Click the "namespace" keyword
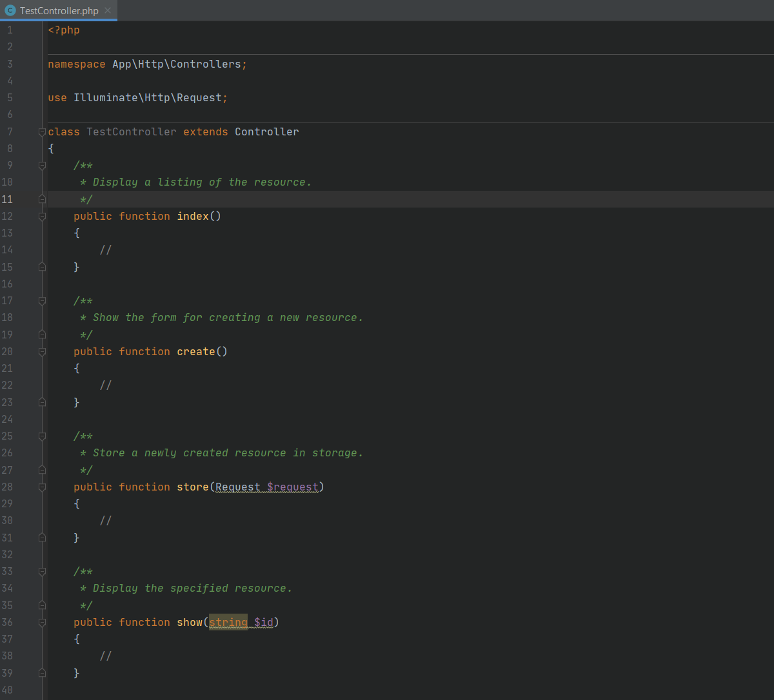The width and height of the screenshot is (774, 700). tap(77, 64)
